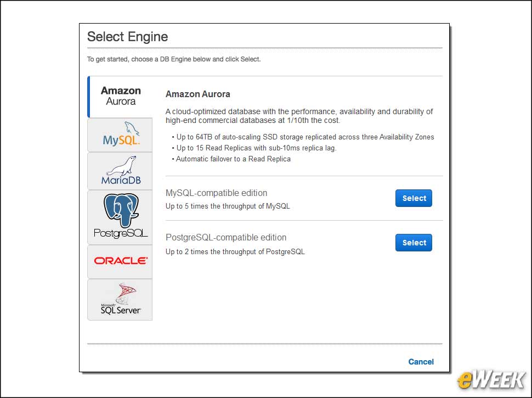Screen dimensions: 532x398
Task: Click 'Up to 2 times the throughput of PostgreSQL'
Action: [235, 251]
